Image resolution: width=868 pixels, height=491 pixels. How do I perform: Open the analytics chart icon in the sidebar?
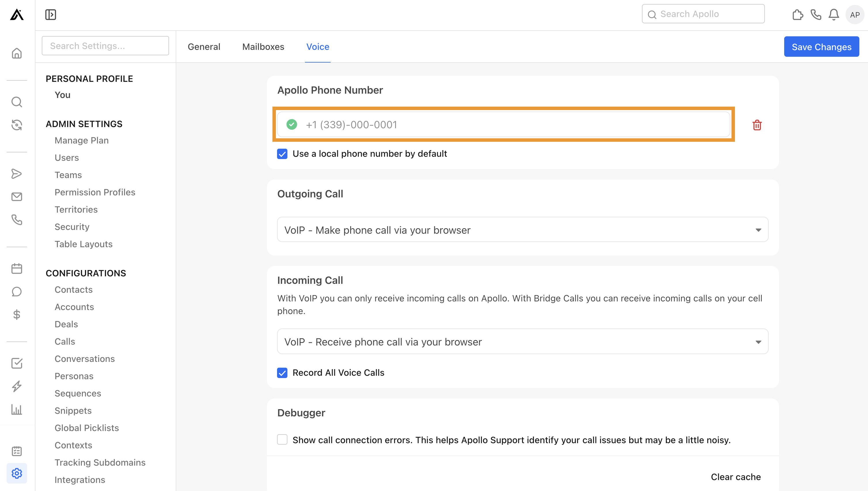coord(16,409)
